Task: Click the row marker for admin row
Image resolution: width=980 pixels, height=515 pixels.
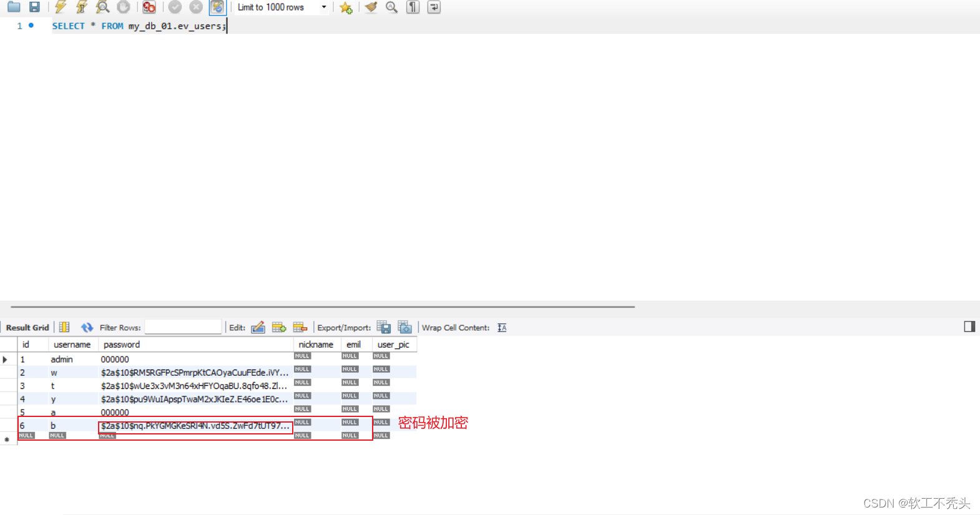Action: point(6,360)
